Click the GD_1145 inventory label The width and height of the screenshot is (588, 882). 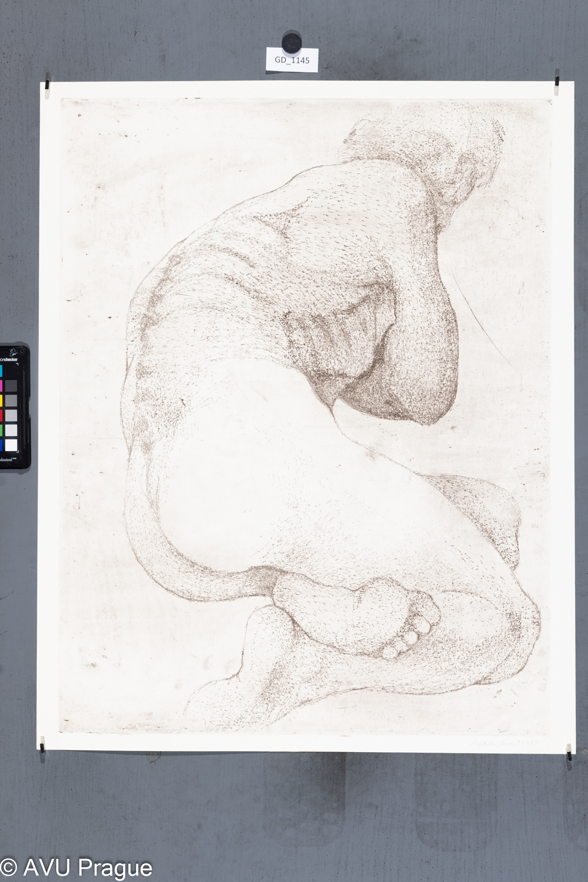292,60
